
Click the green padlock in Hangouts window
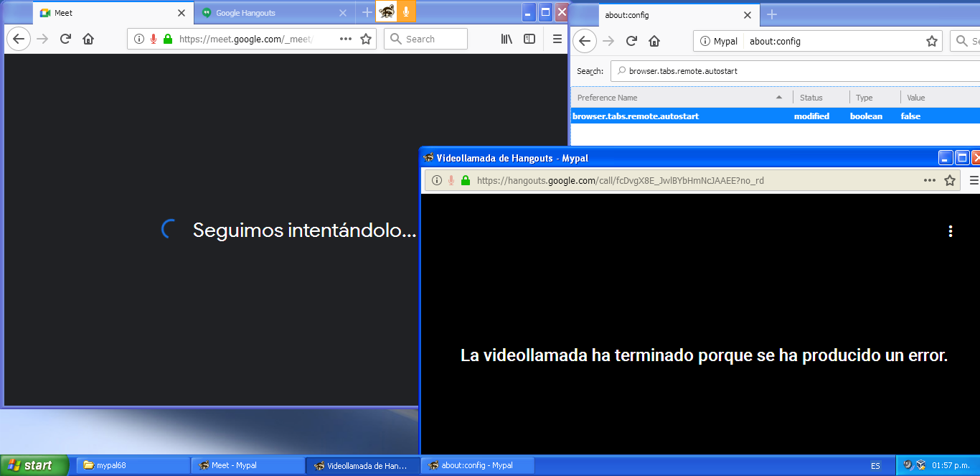(466, 180)
